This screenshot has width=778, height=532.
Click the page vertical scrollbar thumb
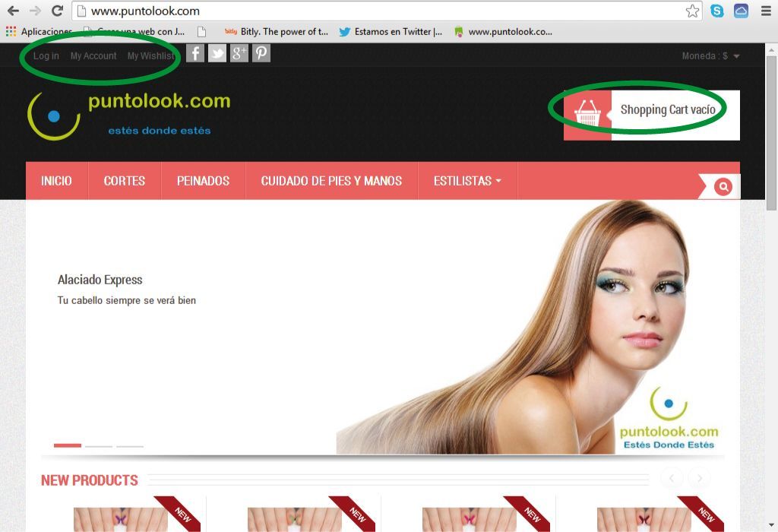point(771,133)
